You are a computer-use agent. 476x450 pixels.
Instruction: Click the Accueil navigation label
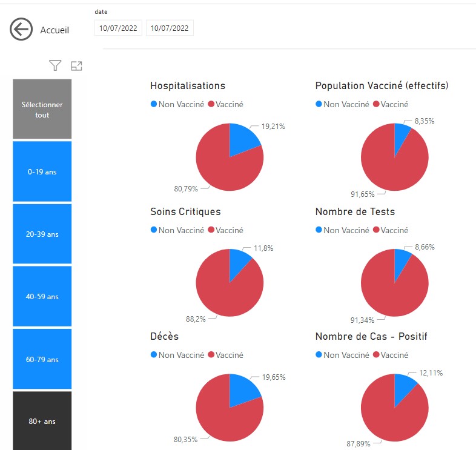pyautogui.click(x=55, y=30)
